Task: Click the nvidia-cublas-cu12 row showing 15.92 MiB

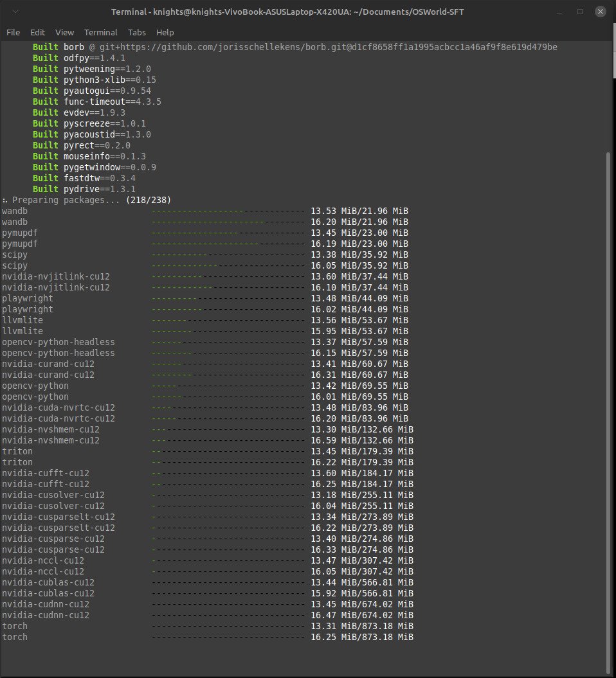Action: 208,593
